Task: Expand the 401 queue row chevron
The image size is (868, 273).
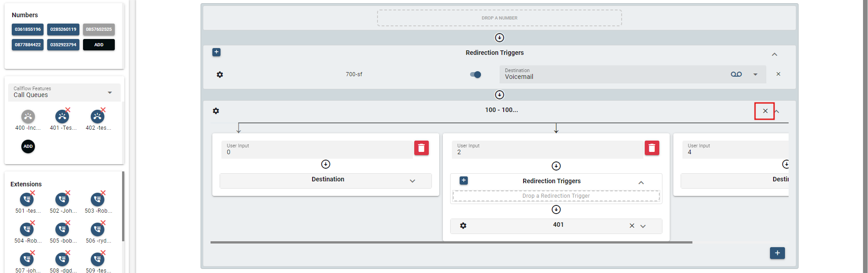Action: pos(643,226)
